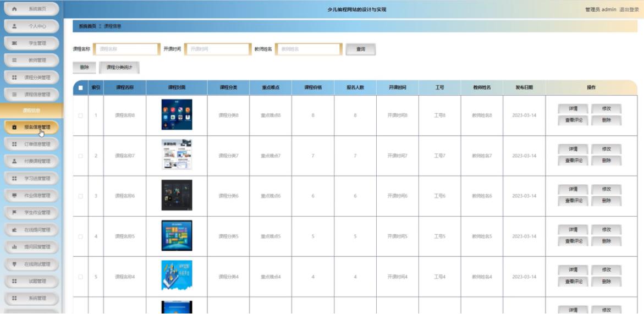Click 系统首页 in the breadcrumb
The image size is (644, 314).
coord(87,26)
